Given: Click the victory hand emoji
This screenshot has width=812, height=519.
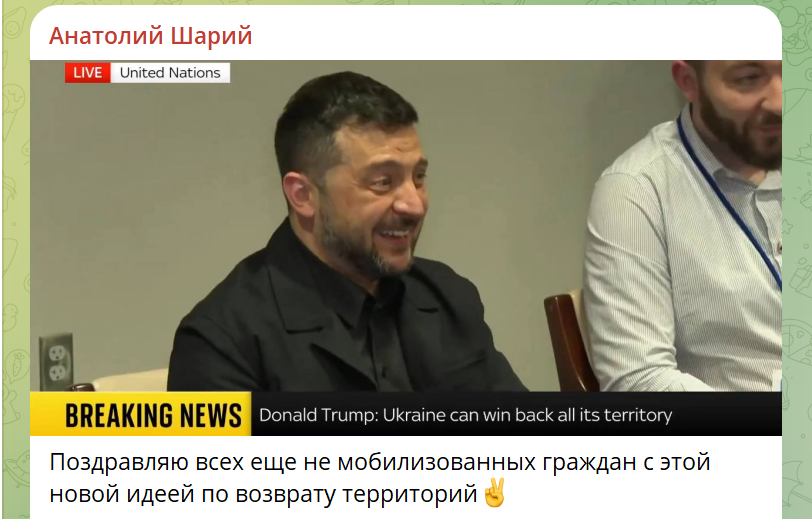Looking at the screenshot, I should (494, 493).
